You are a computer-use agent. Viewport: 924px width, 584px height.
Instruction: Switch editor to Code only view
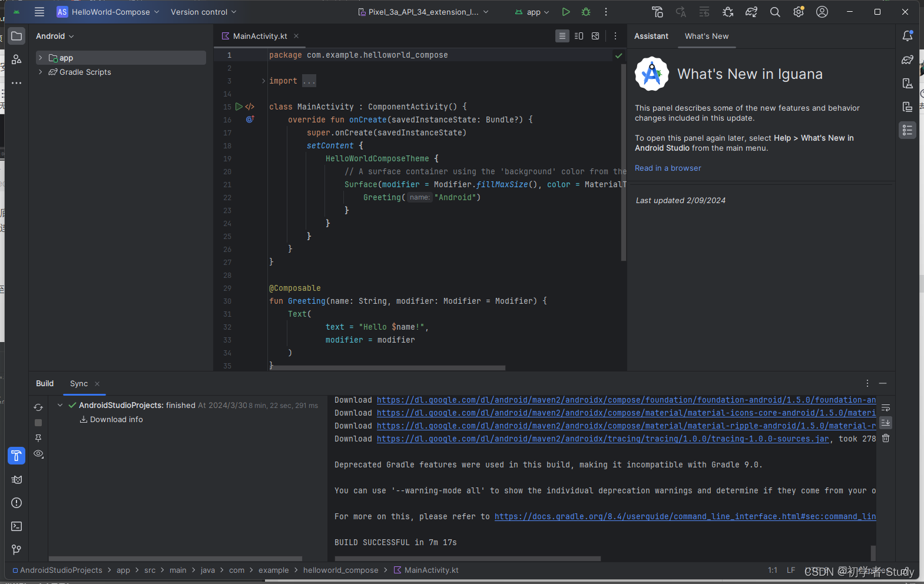click(562, 36)
